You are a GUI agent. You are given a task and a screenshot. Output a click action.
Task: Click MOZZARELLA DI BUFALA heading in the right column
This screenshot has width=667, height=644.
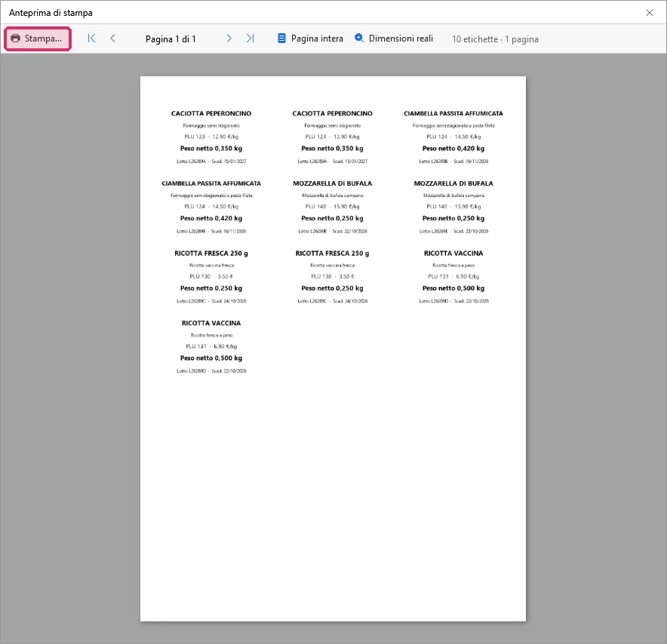click(453, 183)
